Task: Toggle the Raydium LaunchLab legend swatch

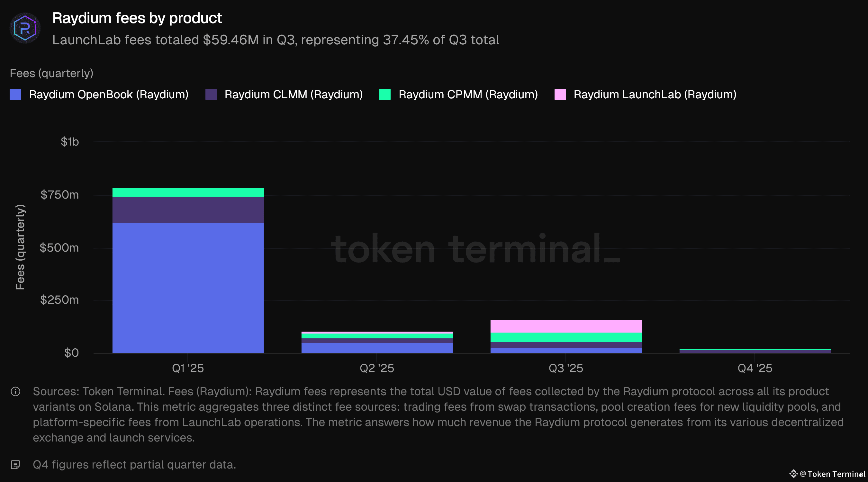Action: (560, 95)
